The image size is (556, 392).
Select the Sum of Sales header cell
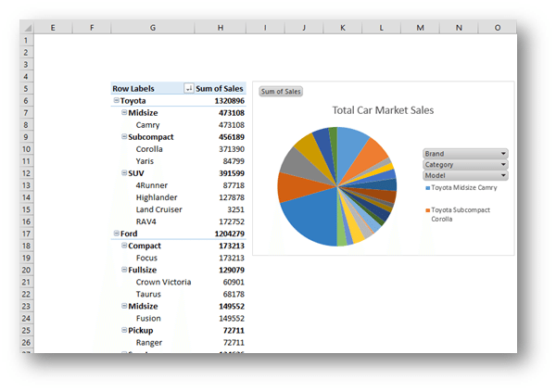click(x=220, y=88)
